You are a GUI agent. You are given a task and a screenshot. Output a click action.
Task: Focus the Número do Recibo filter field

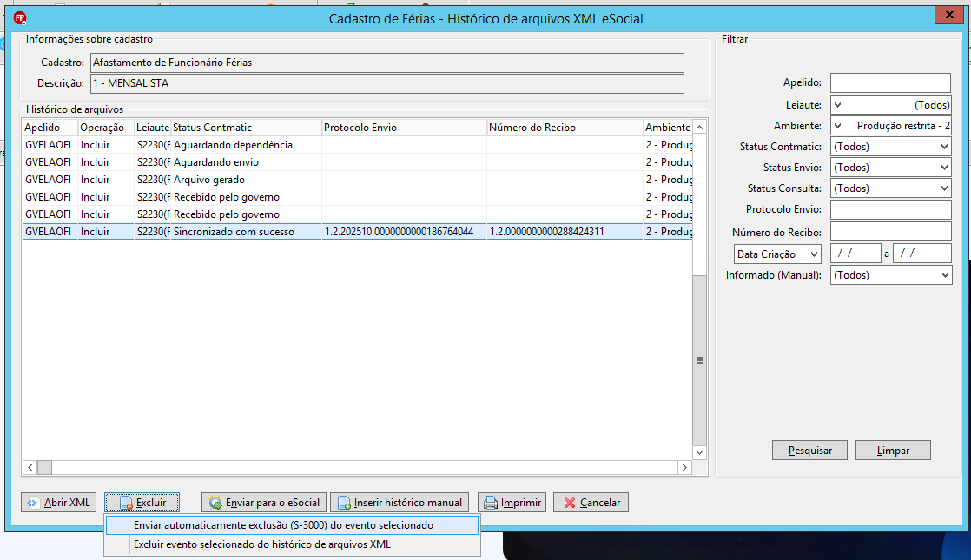[890, 232]
